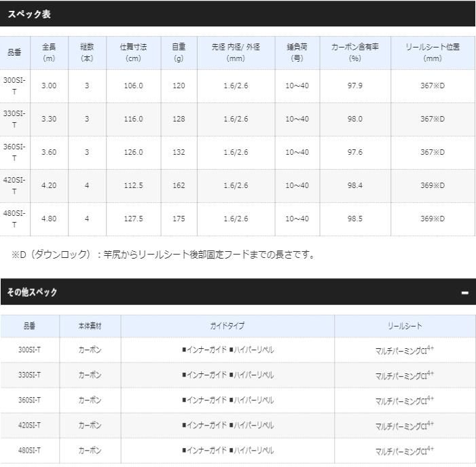The image size is (476, 467).
Task: Select the 480SI-T model cell in the top table
Action: pos(14,219)
